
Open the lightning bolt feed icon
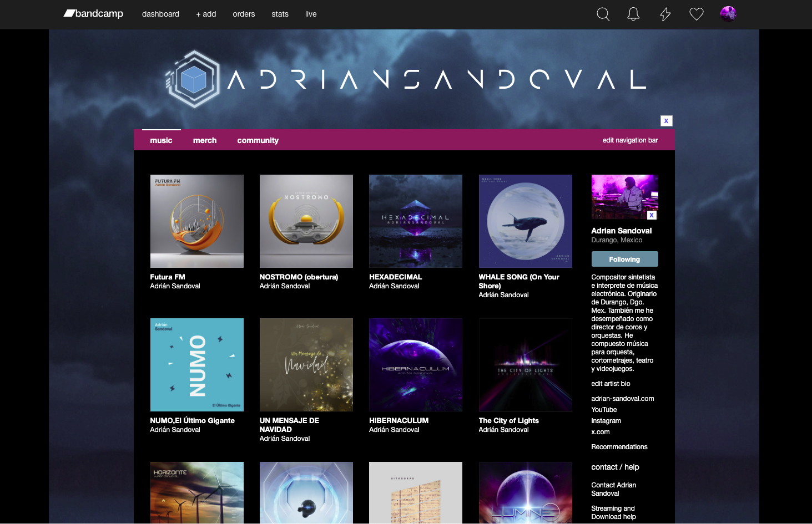pos(665,14)
